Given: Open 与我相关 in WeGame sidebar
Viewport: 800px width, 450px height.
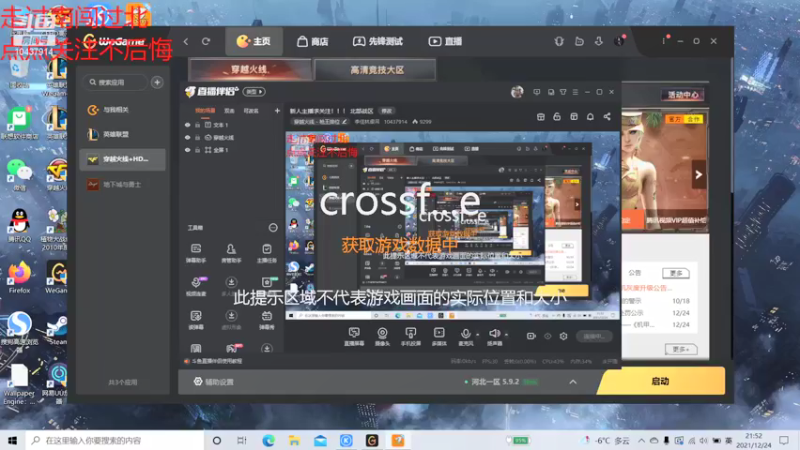Looking at the screenshot, I should click(122, 110).
